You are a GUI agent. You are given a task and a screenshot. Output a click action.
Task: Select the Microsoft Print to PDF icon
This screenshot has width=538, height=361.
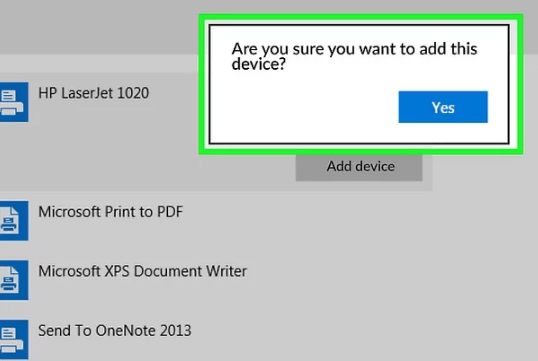pos(14,221)
